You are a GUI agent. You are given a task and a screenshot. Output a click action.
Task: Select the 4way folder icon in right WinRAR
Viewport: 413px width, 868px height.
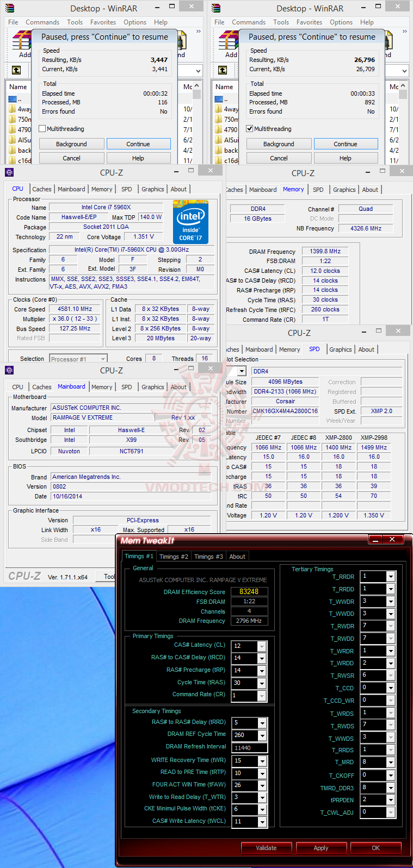click(219, 109)
